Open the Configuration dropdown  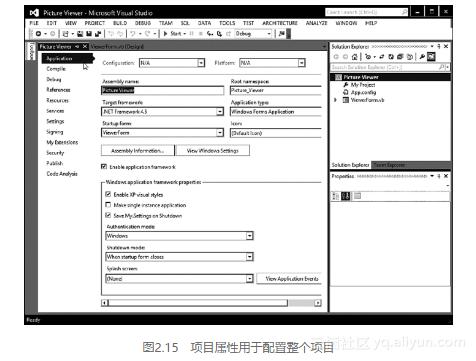pyautogui.click(x=201, y=63)
